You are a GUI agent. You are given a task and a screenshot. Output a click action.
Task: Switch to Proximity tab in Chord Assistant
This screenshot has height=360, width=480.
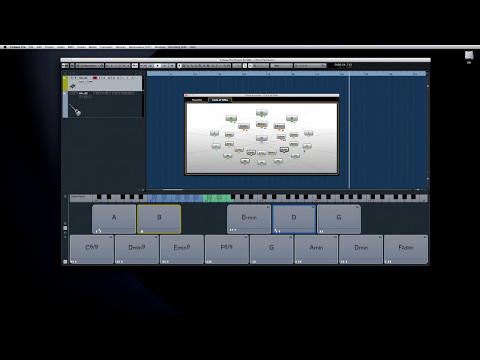(x=197, y=100)
